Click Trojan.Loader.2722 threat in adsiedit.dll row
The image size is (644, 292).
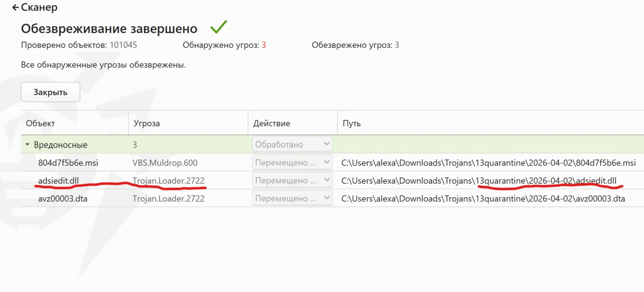coord(169,180)
